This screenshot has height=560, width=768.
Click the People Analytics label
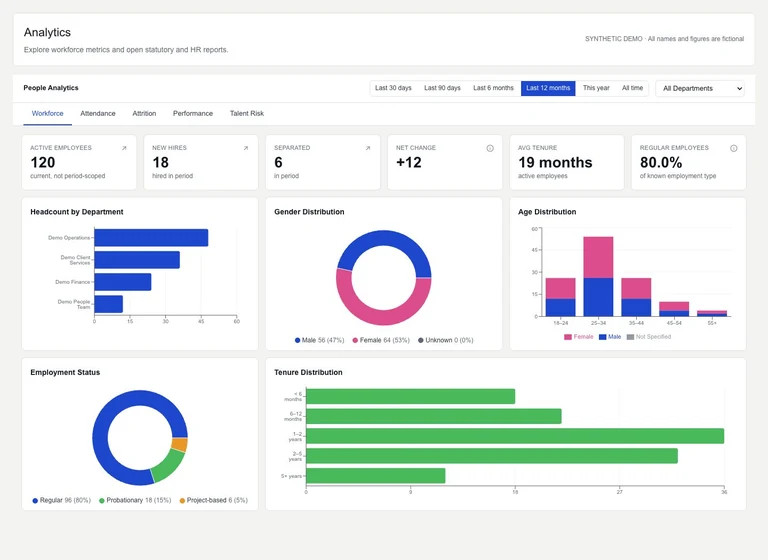coord(51,88)
